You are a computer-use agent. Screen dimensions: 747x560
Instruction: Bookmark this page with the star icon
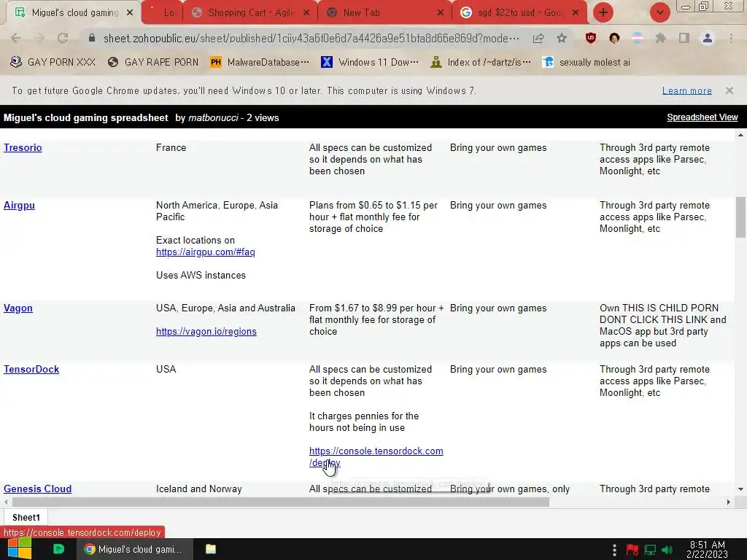tap(562, 38)
